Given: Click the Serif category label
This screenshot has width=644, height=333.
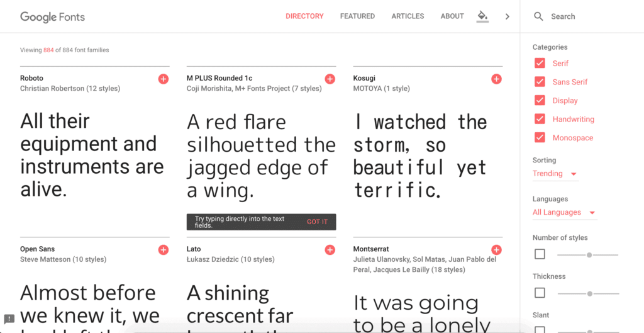Looking at the screenshot, I should 560,64.
